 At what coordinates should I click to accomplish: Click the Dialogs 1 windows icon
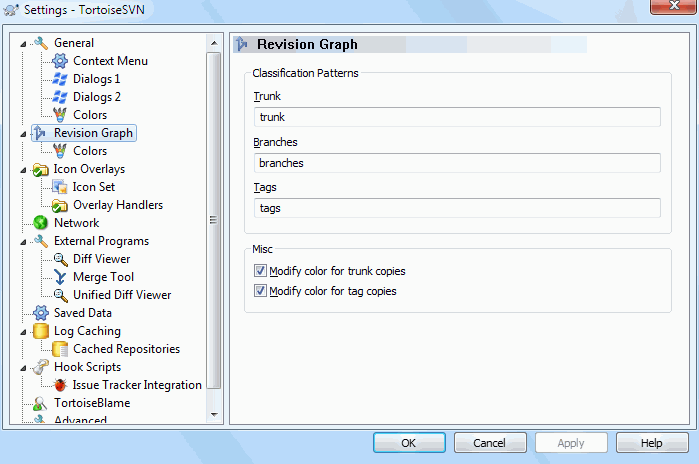[x=60, y=79]
